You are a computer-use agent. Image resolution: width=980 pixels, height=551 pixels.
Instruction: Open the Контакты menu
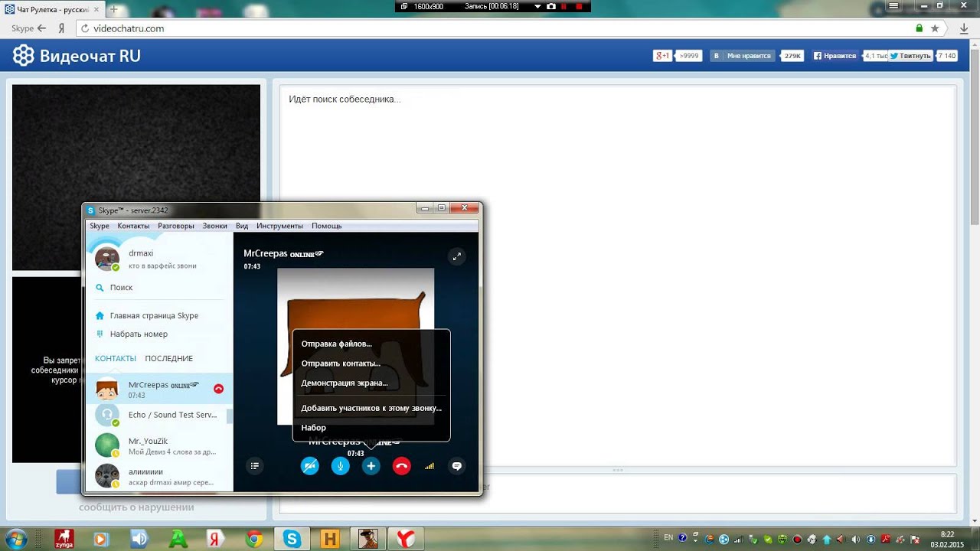click(x=133, y=226)
